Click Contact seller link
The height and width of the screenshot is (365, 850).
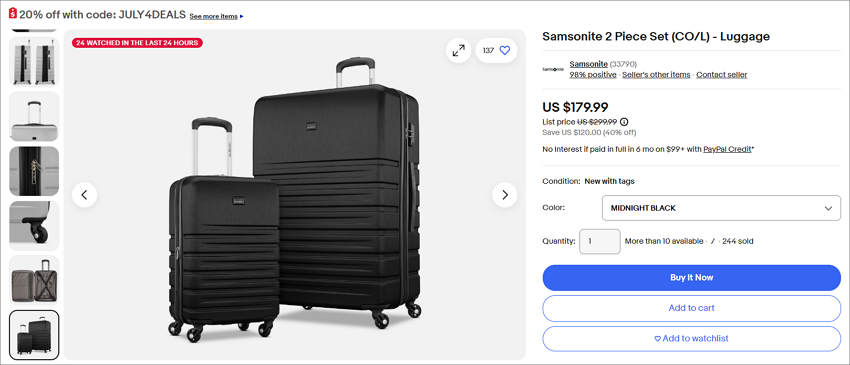(722, 75)
